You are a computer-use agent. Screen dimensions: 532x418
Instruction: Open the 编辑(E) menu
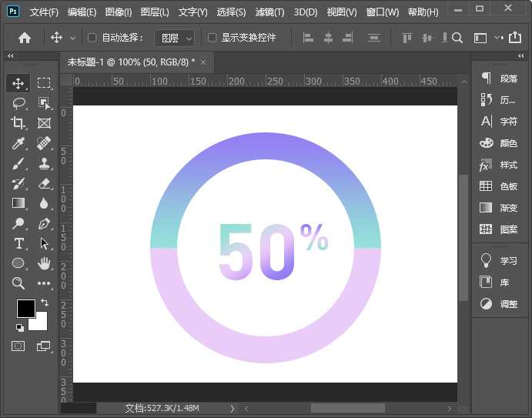tap(82, 12)
